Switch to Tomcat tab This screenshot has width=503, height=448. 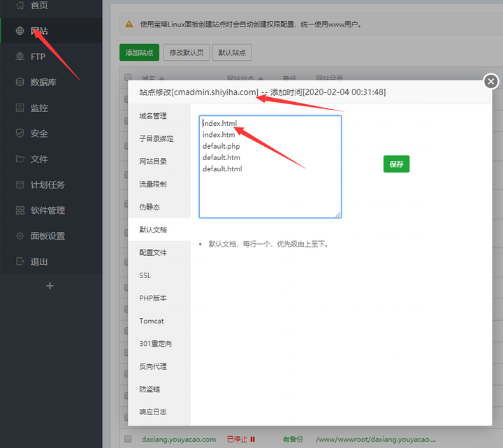click(159, 321)
